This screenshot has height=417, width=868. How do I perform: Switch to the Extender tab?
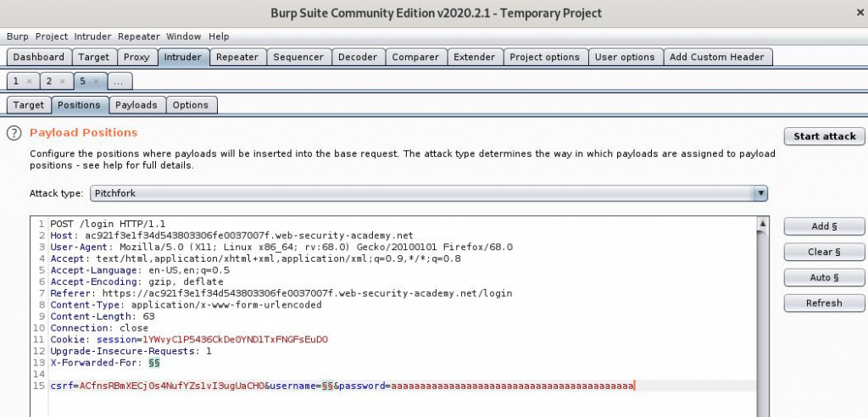[475, 57]
